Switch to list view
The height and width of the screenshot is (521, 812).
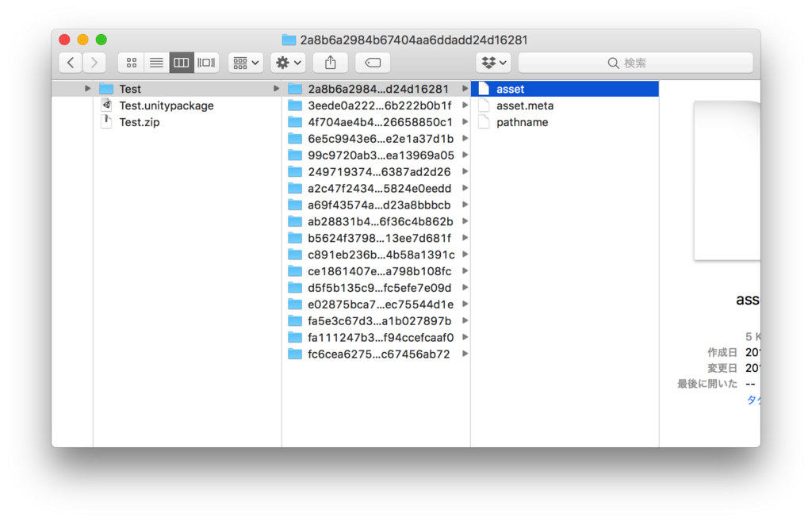point(156,63)
